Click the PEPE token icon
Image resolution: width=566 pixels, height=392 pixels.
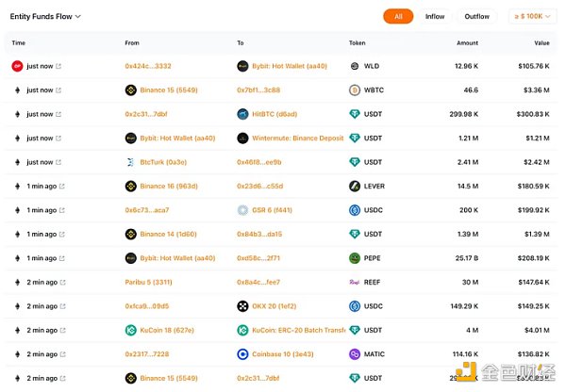[x=355, y=258]
